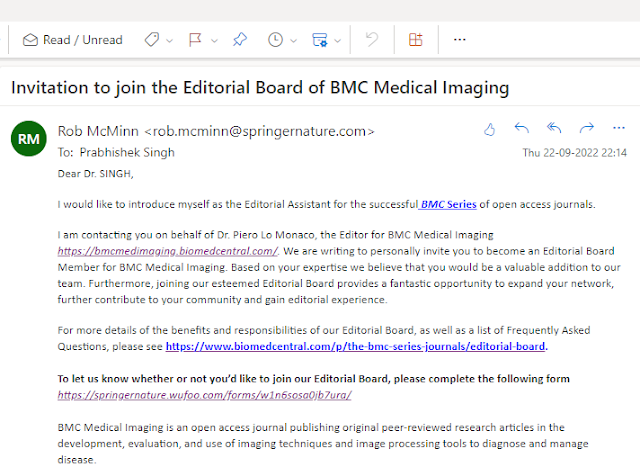Open toolbar More options ellipsis
The image size is (640, 476).
pyautogui.click(x=460, y=40)
